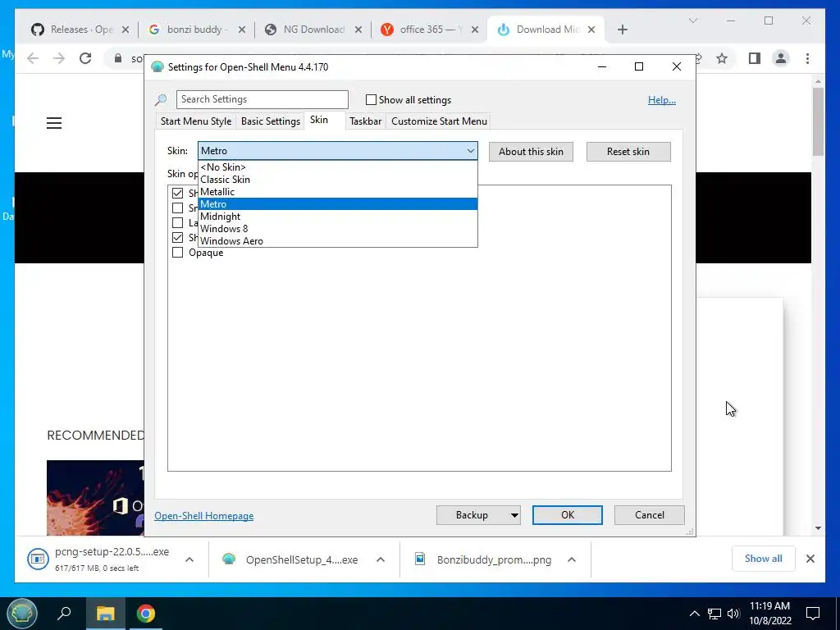Choose Classic Skin from the list
The height and width of the screenshot is (630, 840).
(x=337, y=180)
